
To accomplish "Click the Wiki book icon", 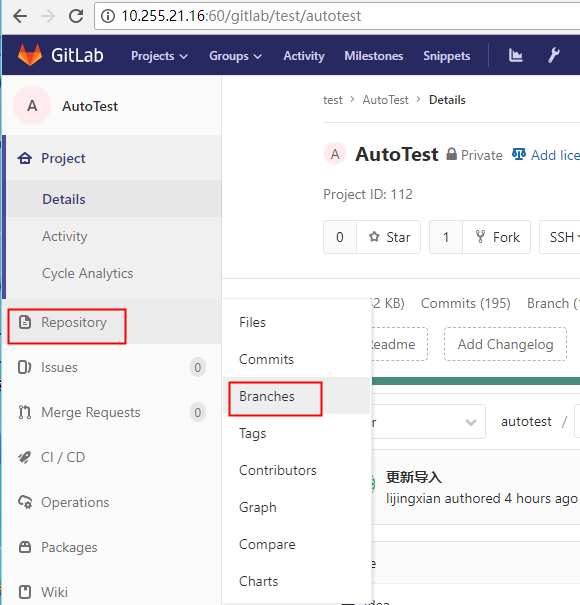I will (25, 591).
